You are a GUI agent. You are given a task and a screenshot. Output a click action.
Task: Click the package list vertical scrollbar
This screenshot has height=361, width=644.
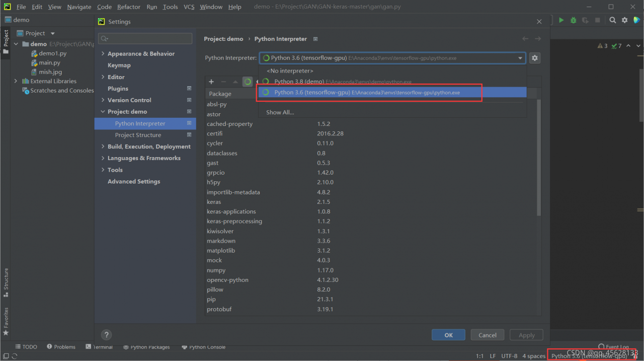(x=539, y=156)
